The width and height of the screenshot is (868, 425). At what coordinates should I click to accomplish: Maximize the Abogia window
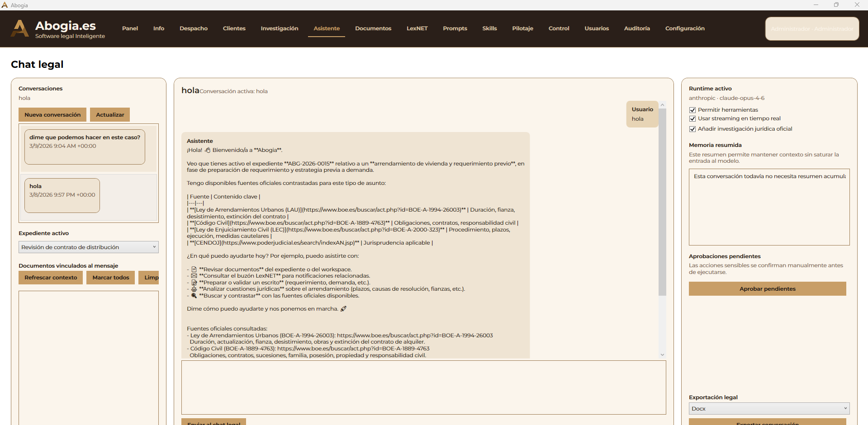(x=836, y=5)
